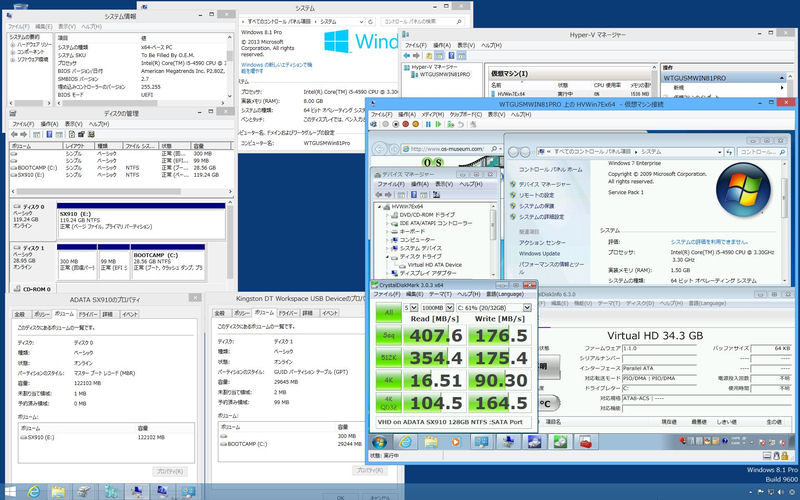
Task: Open test count dropdown showing 5 in CrystalDiskMark
Action: pyautogui.click(x=414, y=308)
